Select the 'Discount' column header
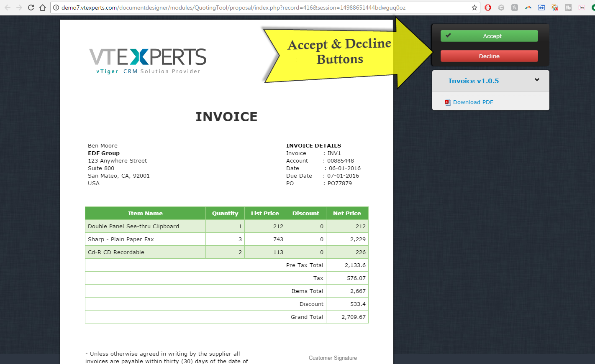This screenshot has width=595, height=364. [306, 213]
